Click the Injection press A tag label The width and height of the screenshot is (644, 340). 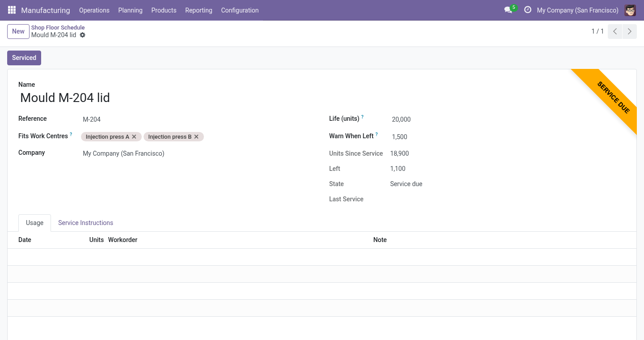[x=107, y=137]
